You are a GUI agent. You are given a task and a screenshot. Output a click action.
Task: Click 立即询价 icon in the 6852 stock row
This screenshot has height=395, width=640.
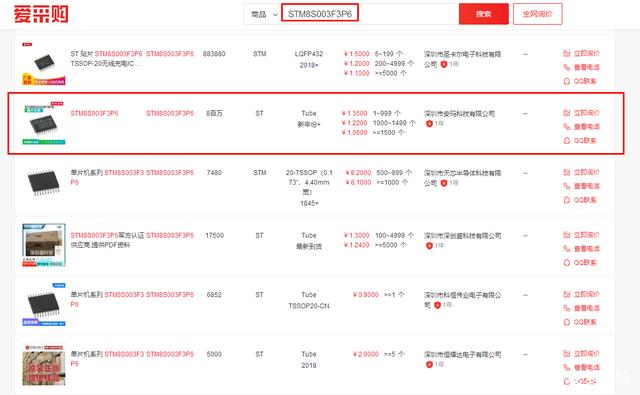coord(567,294)
